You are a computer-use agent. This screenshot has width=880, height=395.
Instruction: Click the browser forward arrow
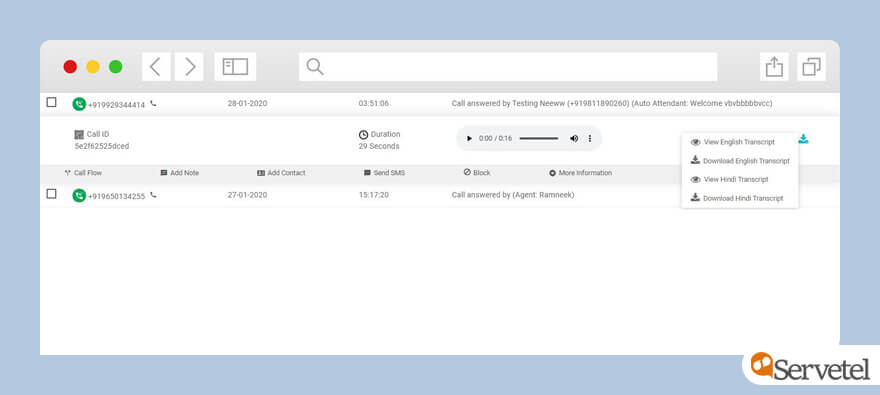tap(189, 67)
